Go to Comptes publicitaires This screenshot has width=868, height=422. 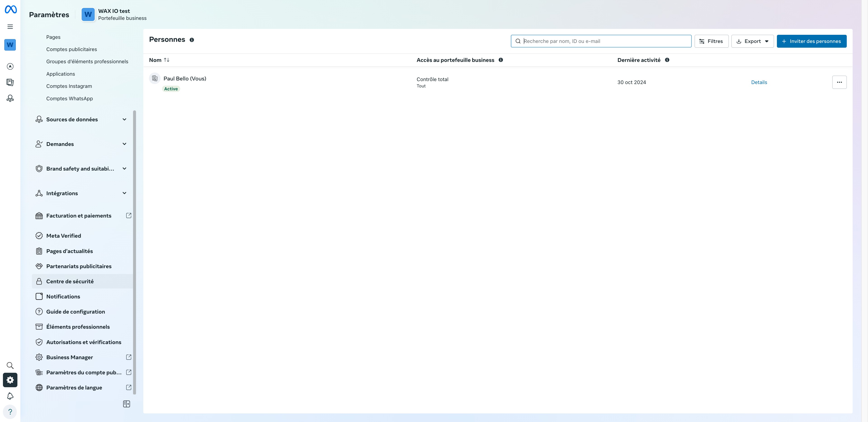(71, 49)
